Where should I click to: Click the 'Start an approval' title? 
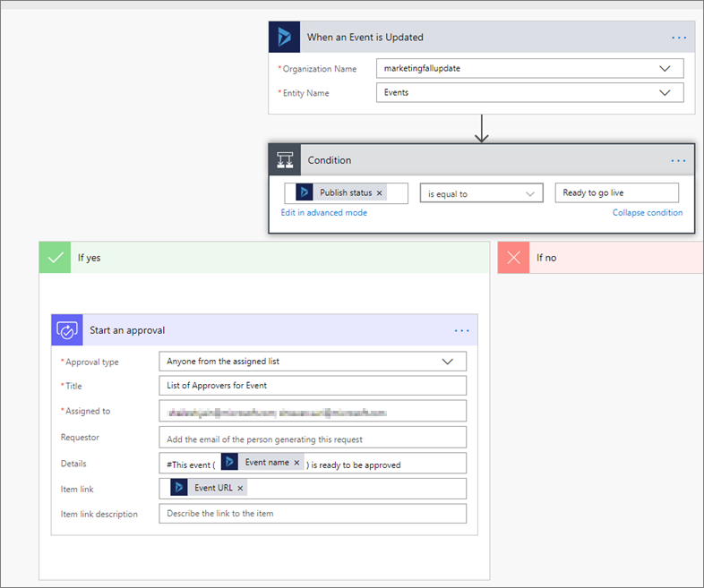point(127,330)
